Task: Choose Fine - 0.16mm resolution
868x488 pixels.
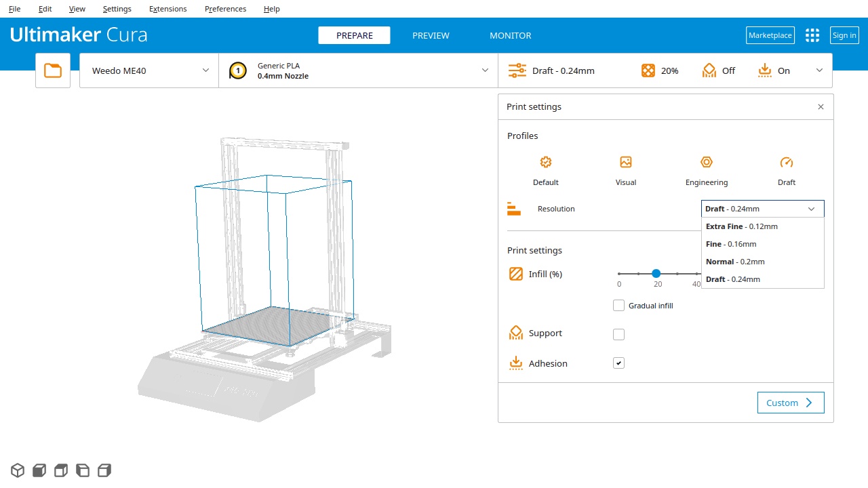Action: point(763,244)
